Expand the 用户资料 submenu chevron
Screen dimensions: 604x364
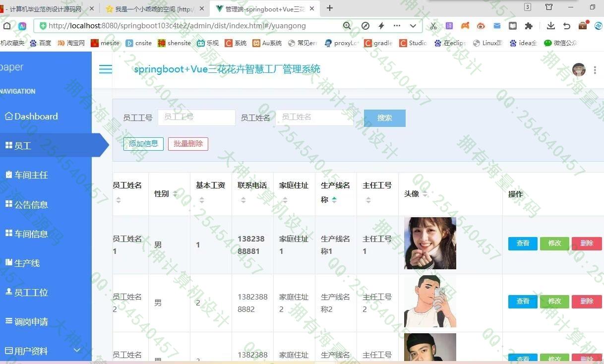point(77,350)
